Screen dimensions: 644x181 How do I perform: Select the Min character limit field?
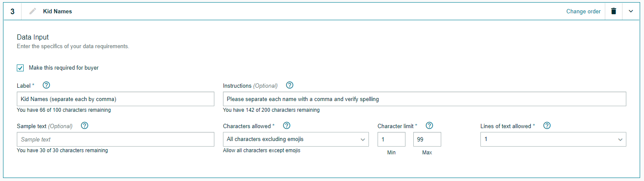[x=391, y=139]
